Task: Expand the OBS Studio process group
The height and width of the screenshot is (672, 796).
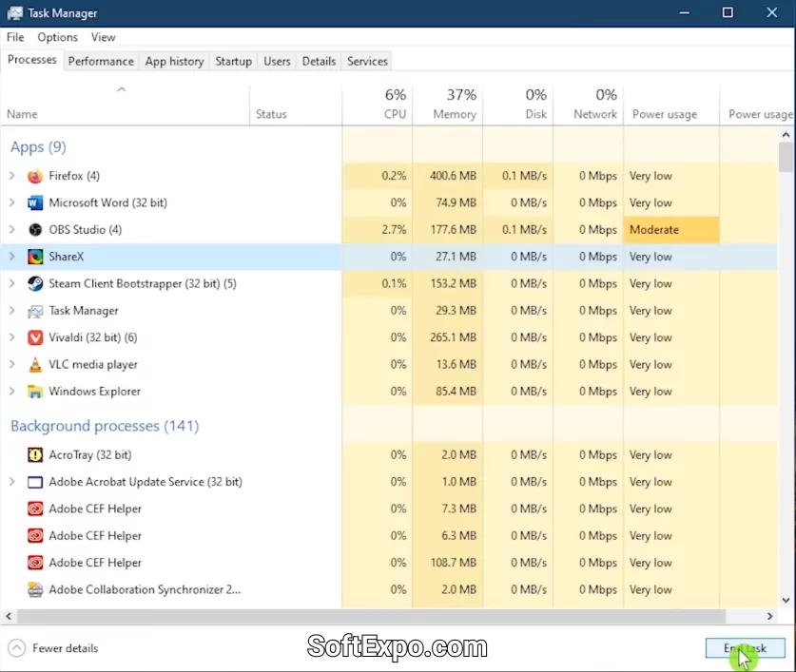Action: pos(13,229)
